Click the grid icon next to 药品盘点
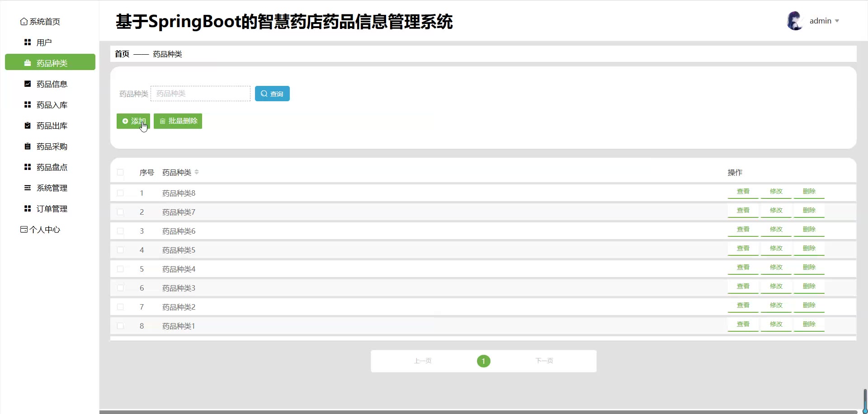 tap(28, 167)
